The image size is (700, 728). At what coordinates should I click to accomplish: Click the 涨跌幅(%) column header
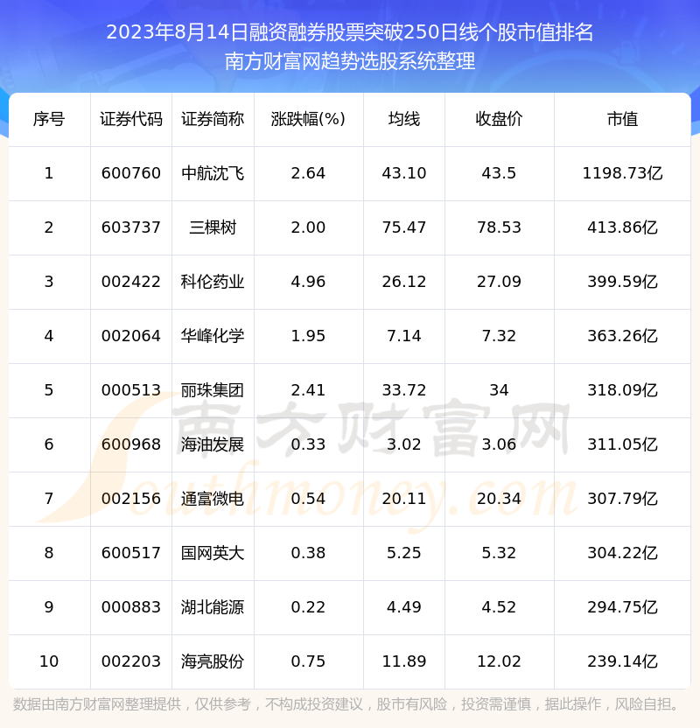point(308,119)
